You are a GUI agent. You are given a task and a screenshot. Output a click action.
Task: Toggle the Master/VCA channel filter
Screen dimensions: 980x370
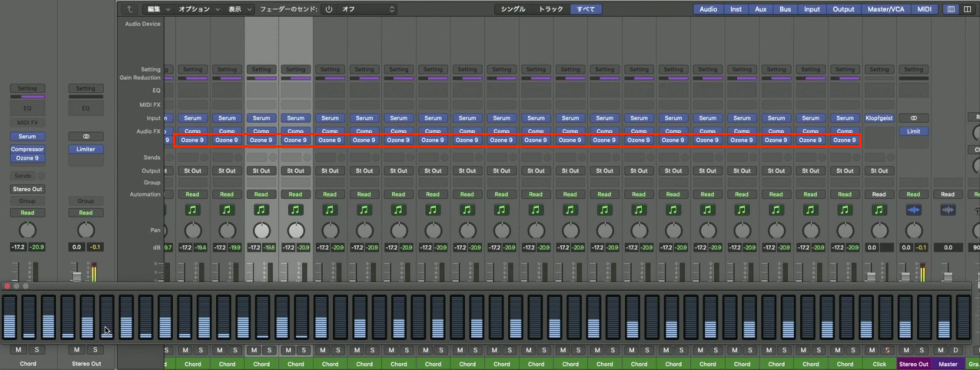tap(885, 9)
